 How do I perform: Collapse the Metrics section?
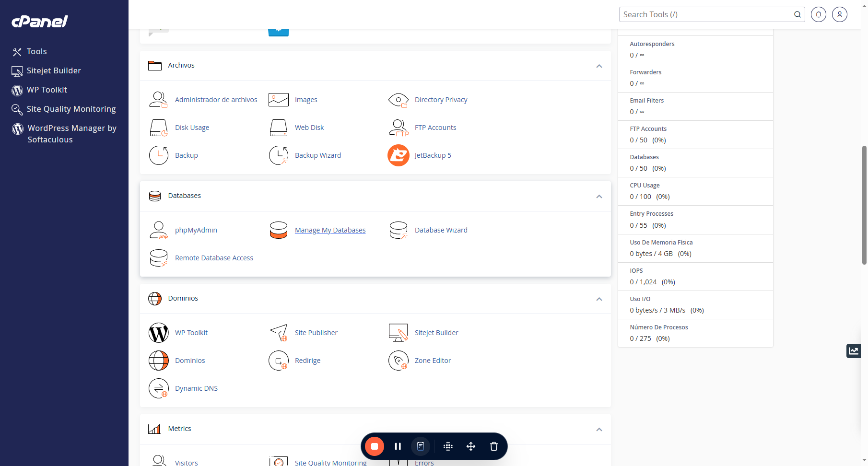(x=599, y=430)
